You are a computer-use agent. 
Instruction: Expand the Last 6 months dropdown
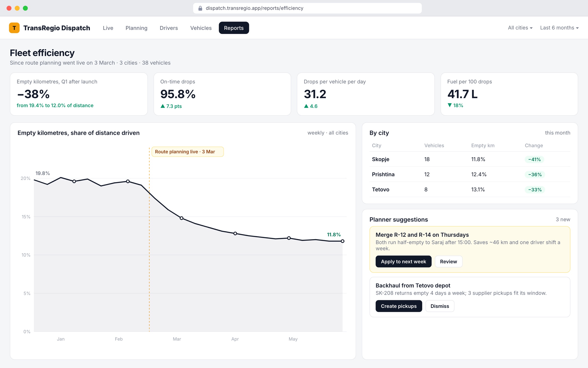click(559, 28)
